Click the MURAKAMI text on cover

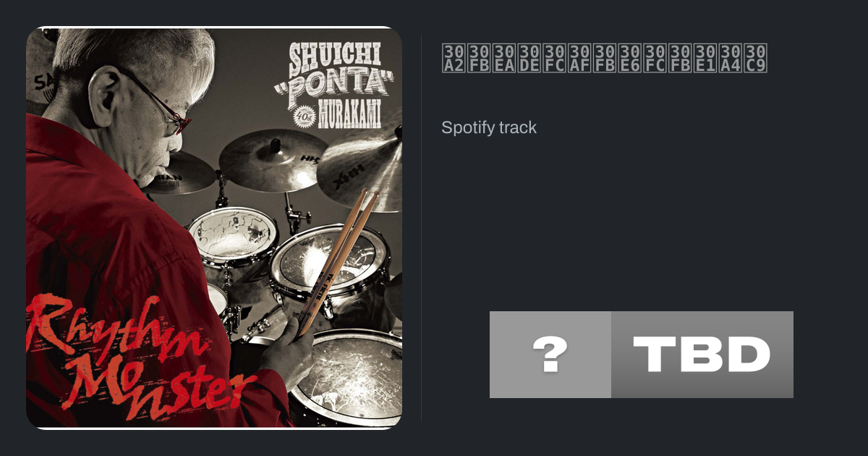(x=351, y=117)
